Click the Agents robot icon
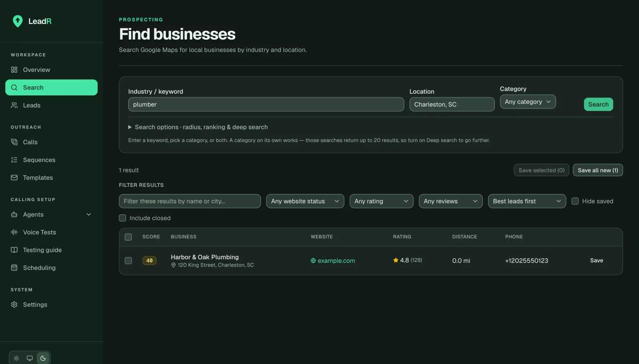Image resolution: width=639 pixels, height=364 pixels. tap(14, 215)
